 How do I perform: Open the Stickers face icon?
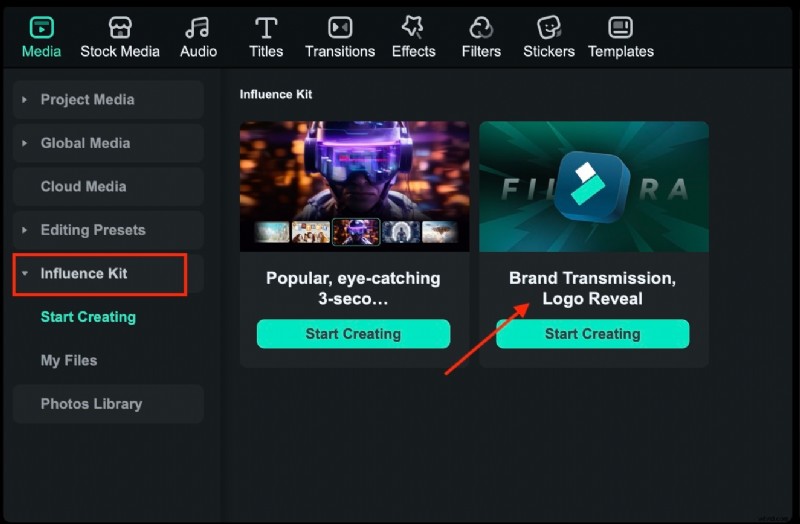[x=548, y=28]
